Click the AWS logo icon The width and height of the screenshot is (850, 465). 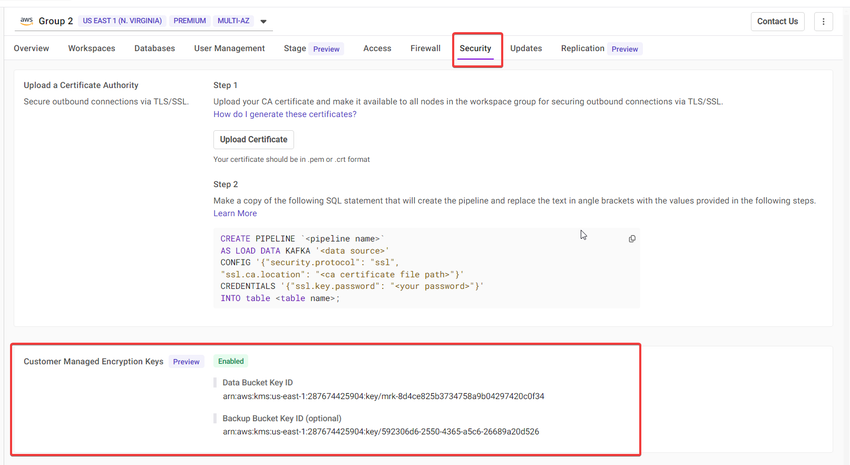(26, 20)
